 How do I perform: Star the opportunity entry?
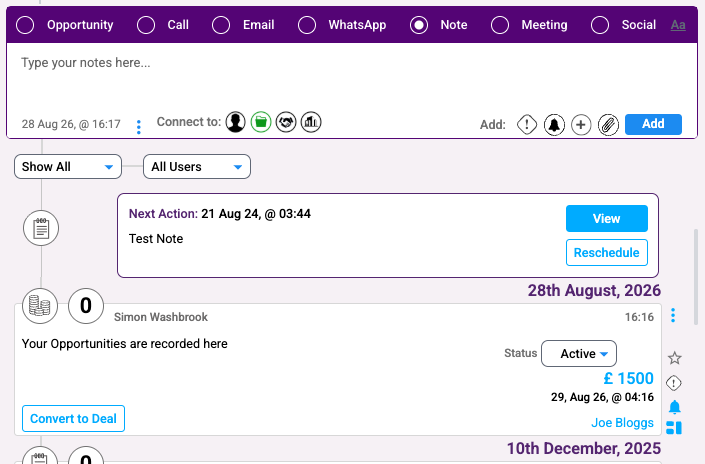pos(674,358)
